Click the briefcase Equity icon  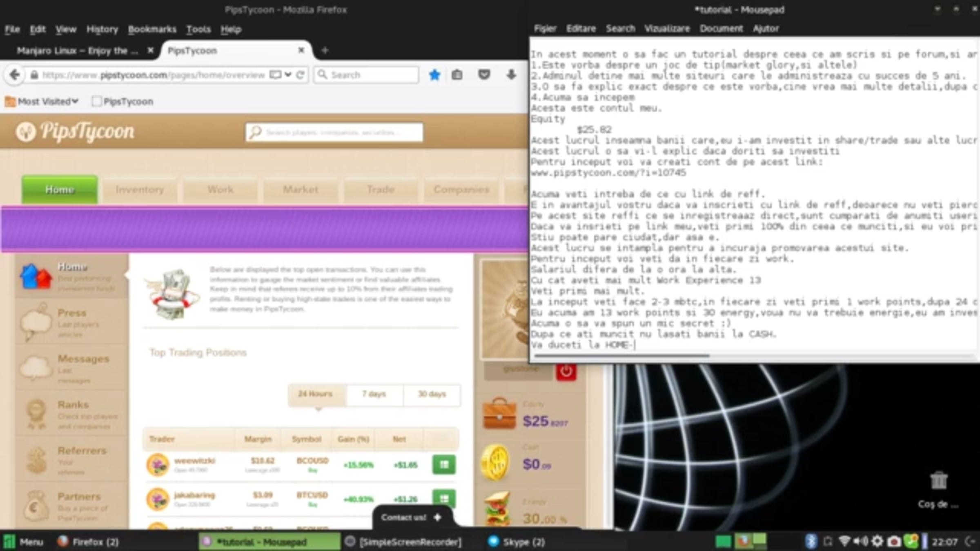[x=499, y=414]
